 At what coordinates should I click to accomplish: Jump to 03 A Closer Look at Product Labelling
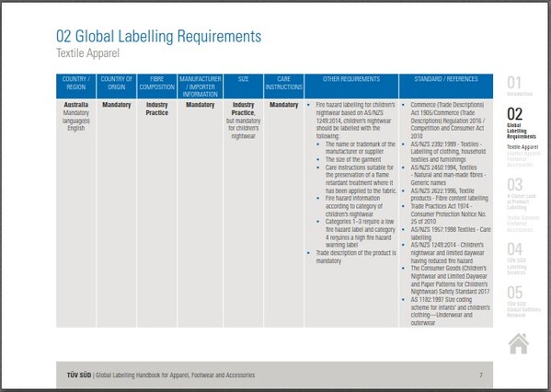tap(522, 194)
